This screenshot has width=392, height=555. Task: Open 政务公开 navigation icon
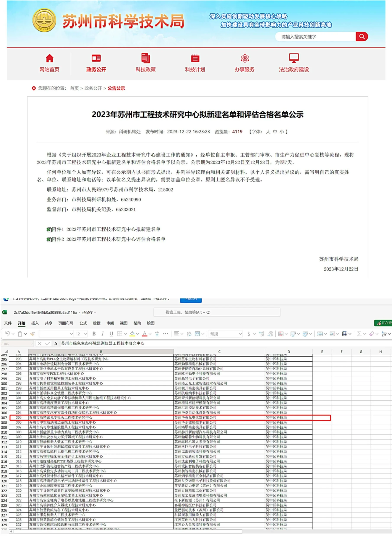96,58
